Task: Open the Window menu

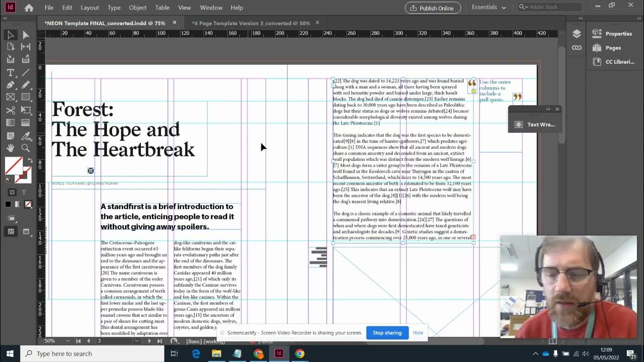Action: (x=211, y=8)
